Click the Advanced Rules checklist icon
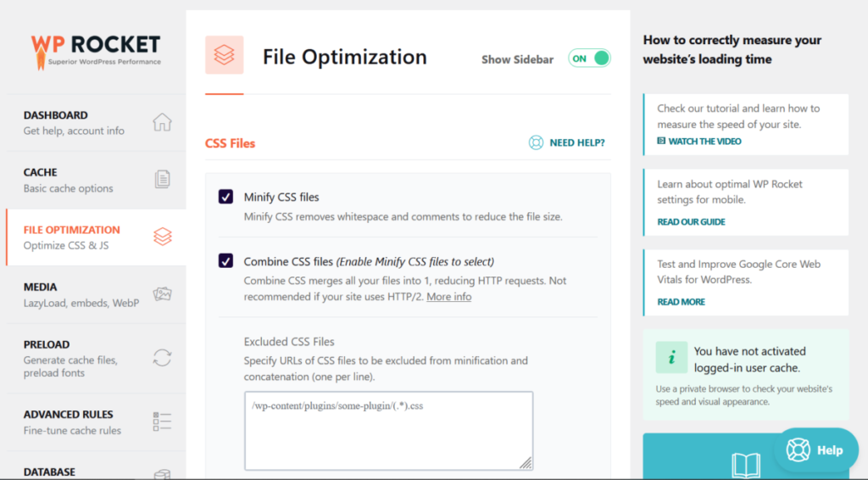Image resolution: width=868 pixels, height=480 pixels. pos(162,421)
